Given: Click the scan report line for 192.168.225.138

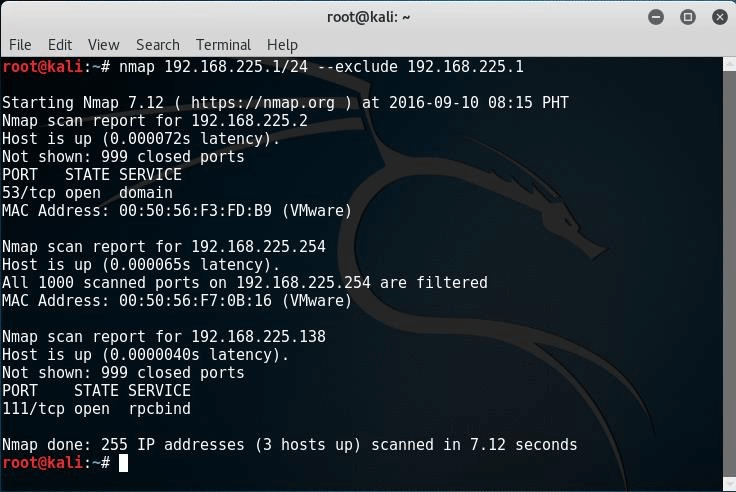Looking at the screenshot, I should (x=163, y=337).
